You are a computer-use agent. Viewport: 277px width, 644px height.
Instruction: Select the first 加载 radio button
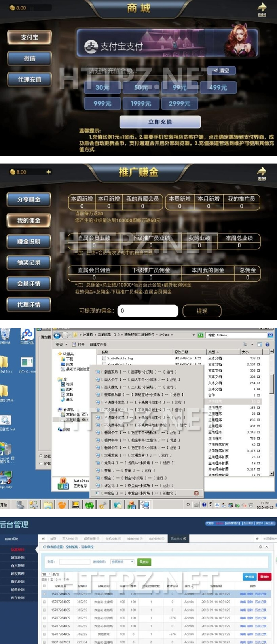[x=41, y=456]
